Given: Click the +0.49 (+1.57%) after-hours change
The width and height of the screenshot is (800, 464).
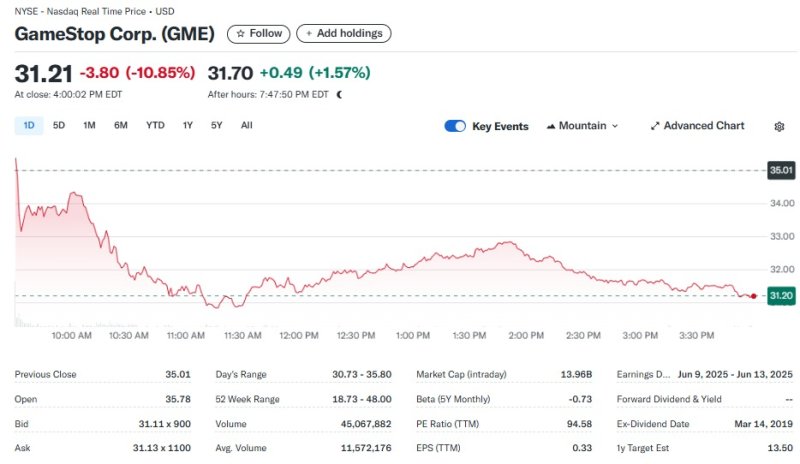Looking at the screenshot, I should (x=315, y=73).
